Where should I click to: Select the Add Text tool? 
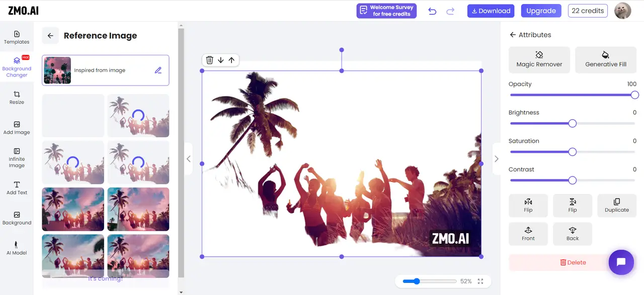(17, 188)
